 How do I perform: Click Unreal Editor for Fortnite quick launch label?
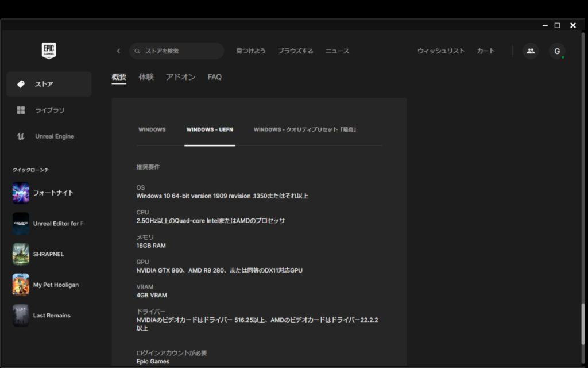(59, 224)
